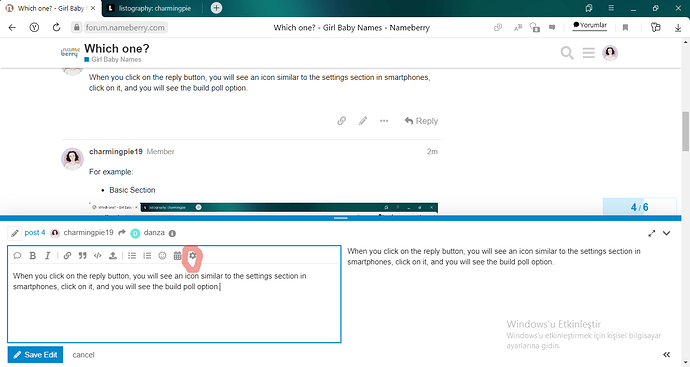
Task: Open a new browser tab
Action: click(x=216, y=8)
